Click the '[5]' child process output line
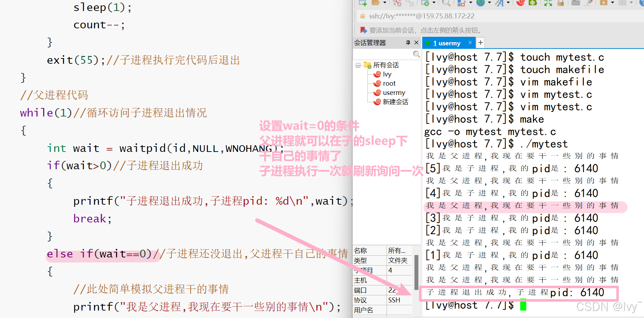This screenshot has width=644, height=318. tap(512, 168)
